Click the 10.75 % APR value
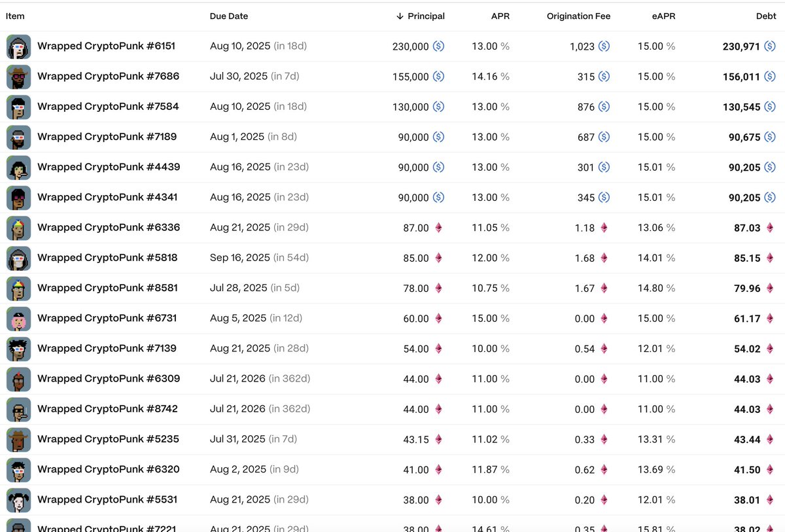785x532 pixels. (491, 288)
